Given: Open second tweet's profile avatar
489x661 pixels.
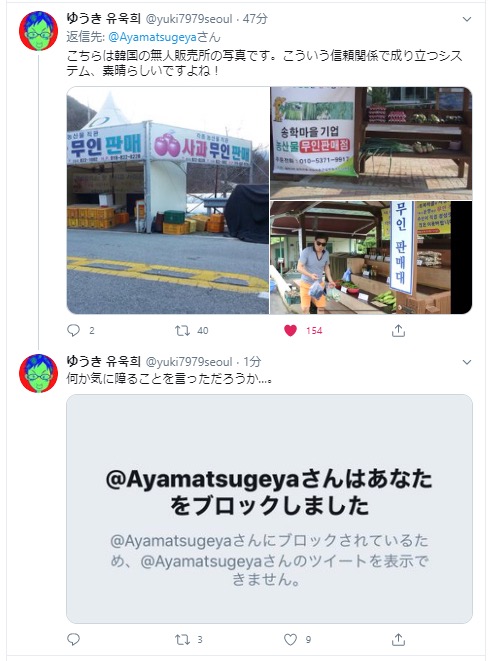Looking at the screenshot, I should (38, 373).
